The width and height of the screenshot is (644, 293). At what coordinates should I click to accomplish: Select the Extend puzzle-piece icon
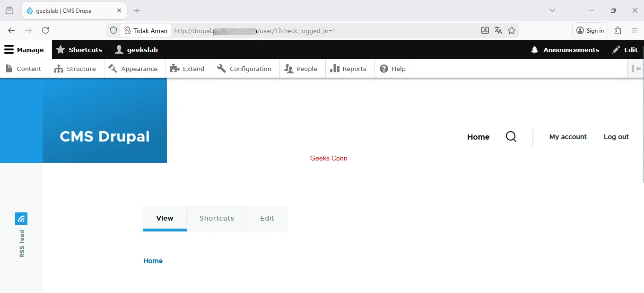coord(175,69)
